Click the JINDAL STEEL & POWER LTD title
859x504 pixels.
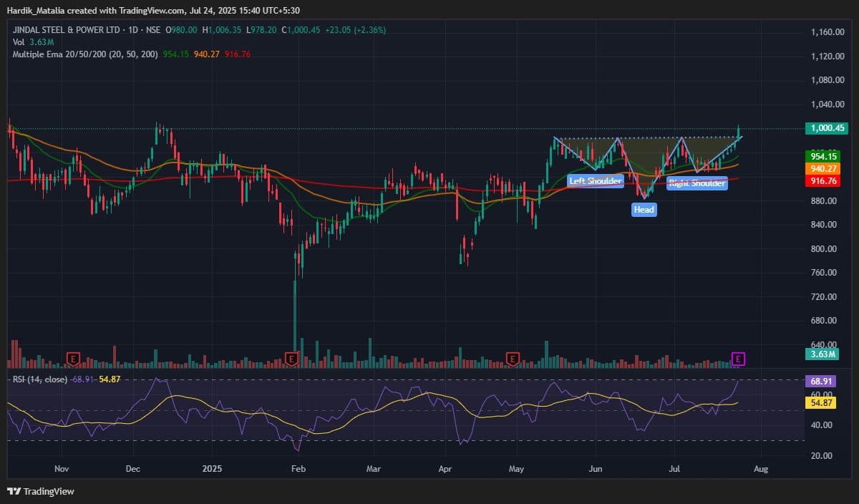click(x=67, y=31)
